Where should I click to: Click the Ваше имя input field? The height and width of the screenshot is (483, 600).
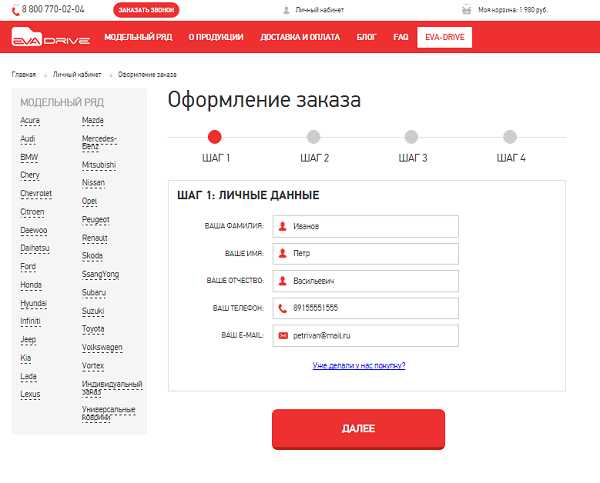tap(370, 254)
